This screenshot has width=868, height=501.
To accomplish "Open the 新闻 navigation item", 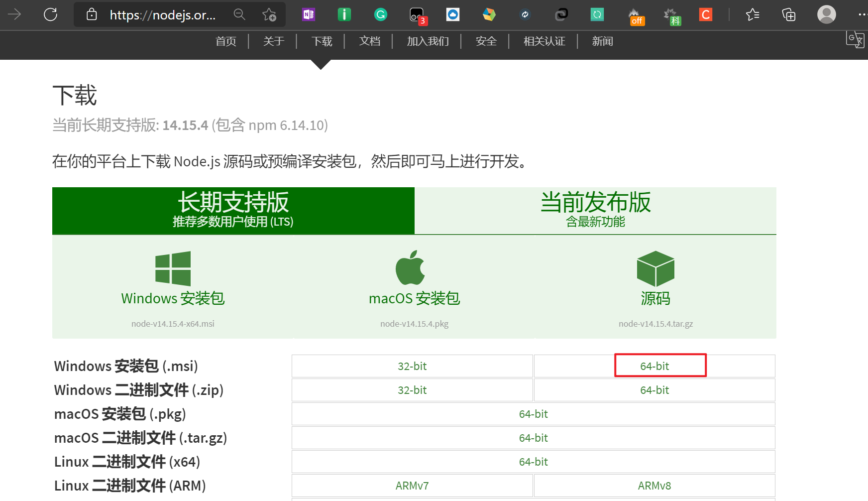I will (x=603, y=41).
